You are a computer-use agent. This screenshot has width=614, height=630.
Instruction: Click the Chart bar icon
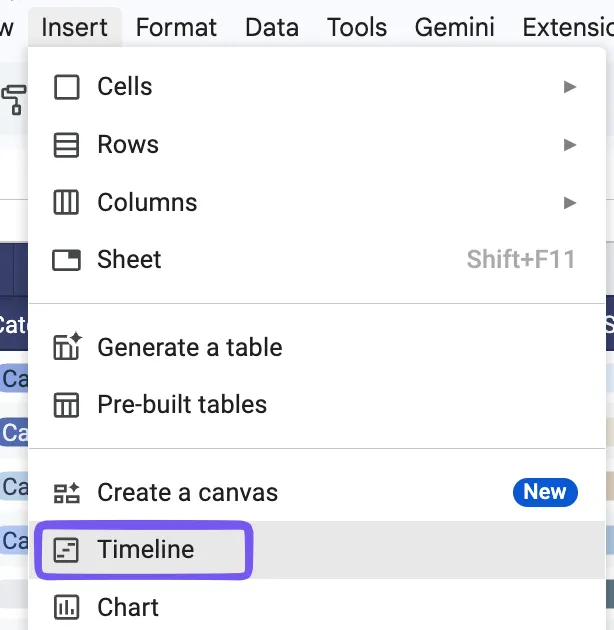tap(66, 607)
